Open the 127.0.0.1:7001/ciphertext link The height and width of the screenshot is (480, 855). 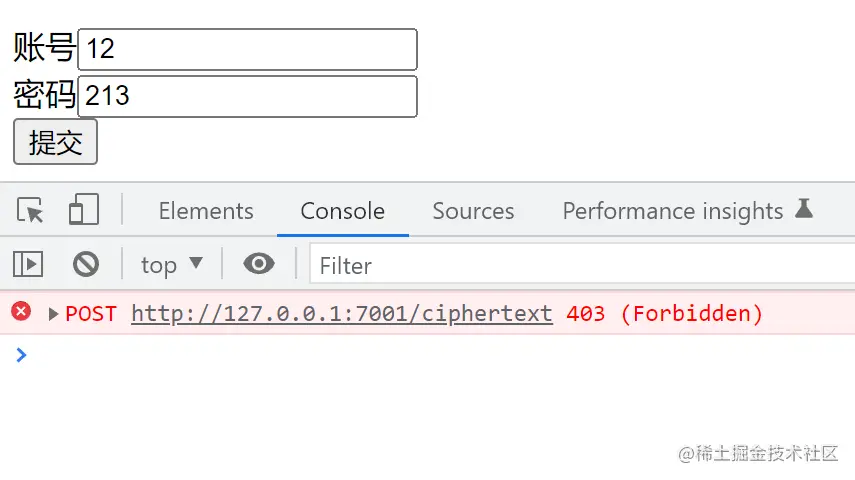pos(341,314)
